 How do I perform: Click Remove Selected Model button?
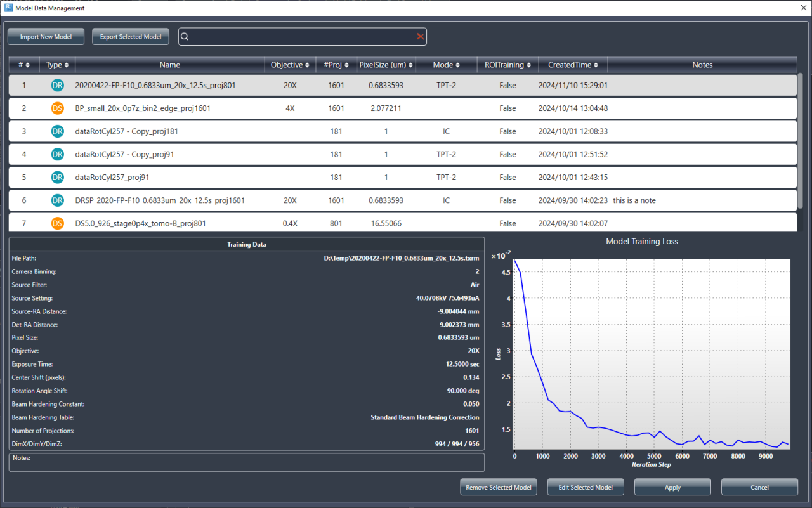pyautogui.click(x=499, y=487)
